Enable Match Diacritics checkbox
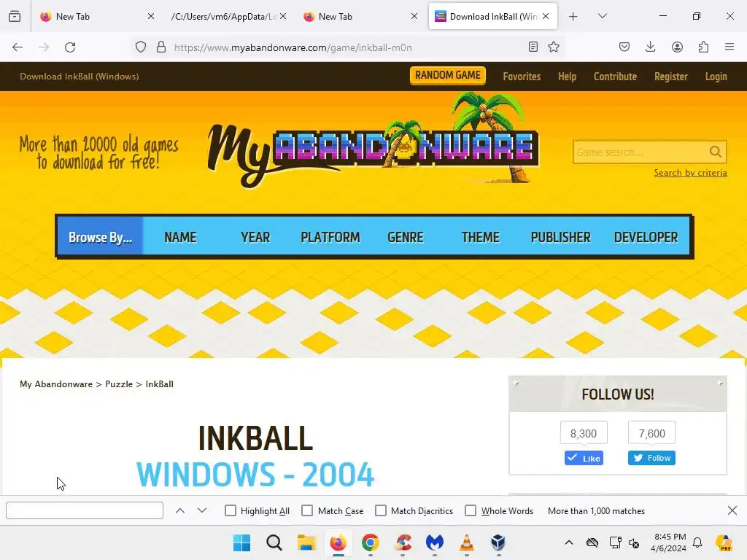 coord(381,510)
